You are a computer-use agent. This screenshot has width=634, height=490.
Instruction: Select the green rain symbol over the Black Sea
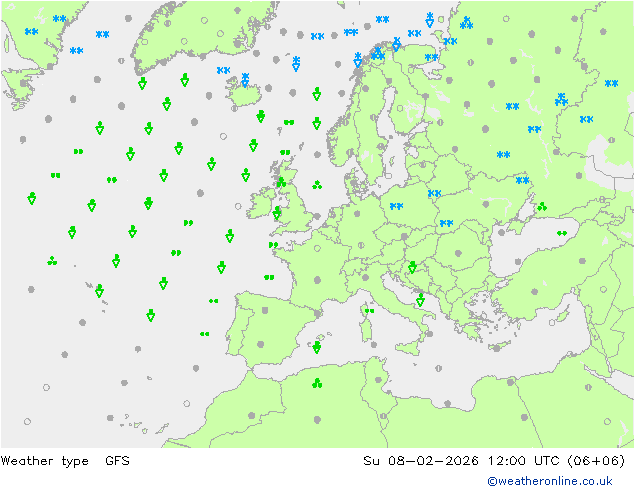[x=562, y=233]
